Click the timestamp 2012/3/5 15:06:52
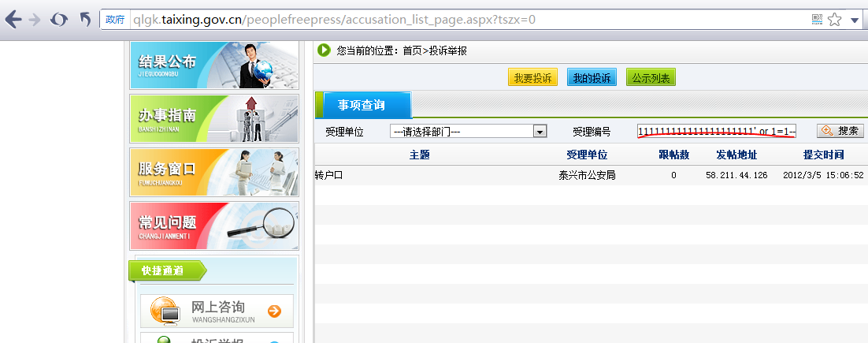868x343 pixels. coord(823,175)
